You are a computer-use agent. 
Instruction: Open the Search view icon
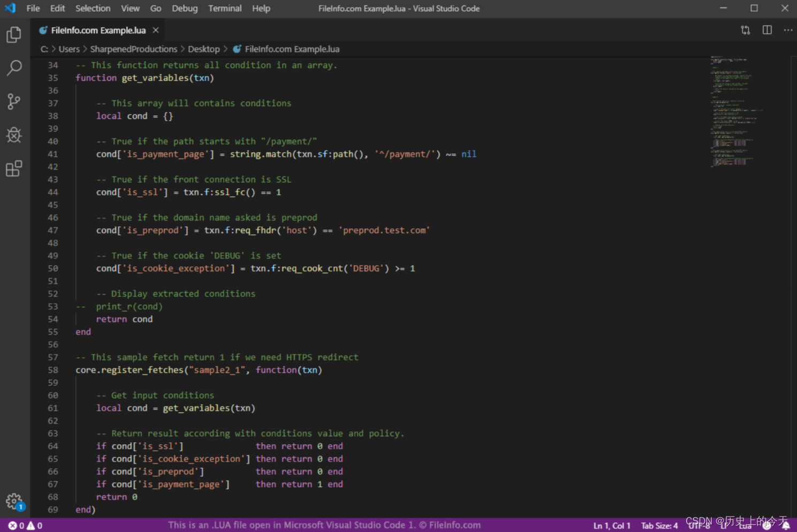(x=14, y=68)
